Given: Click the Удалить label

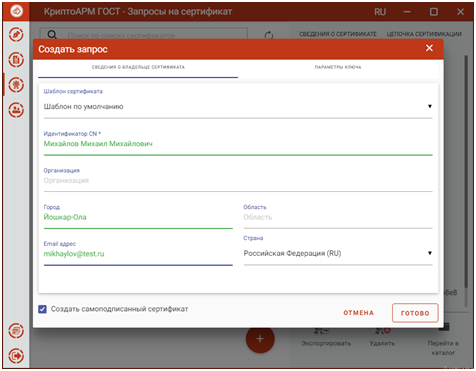Looking at the screenshot, I should pyautogui.click(x=382, y=343).
